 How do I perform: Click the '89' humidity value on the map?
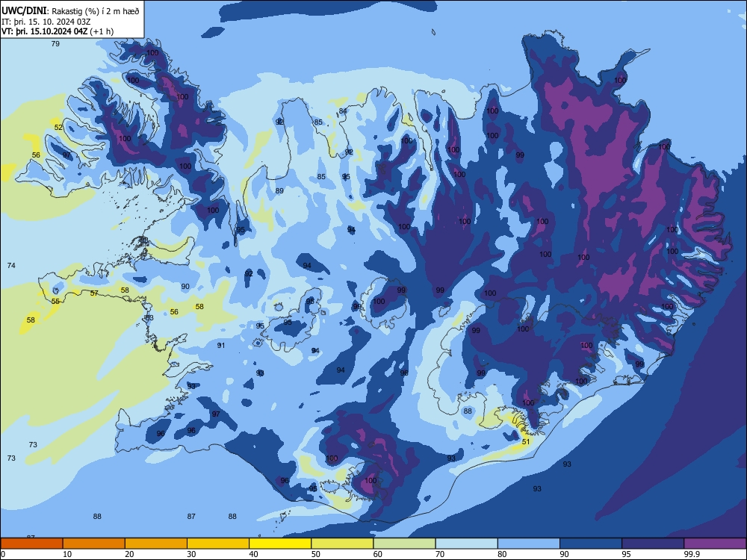point(279,190)
